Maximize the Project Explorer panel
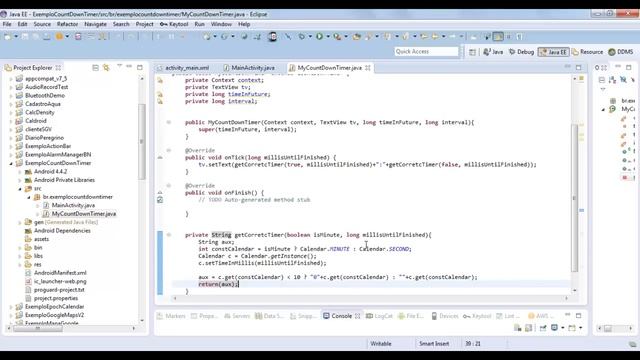The height and width of the screenshot is (360, 640). click(140, 67)
